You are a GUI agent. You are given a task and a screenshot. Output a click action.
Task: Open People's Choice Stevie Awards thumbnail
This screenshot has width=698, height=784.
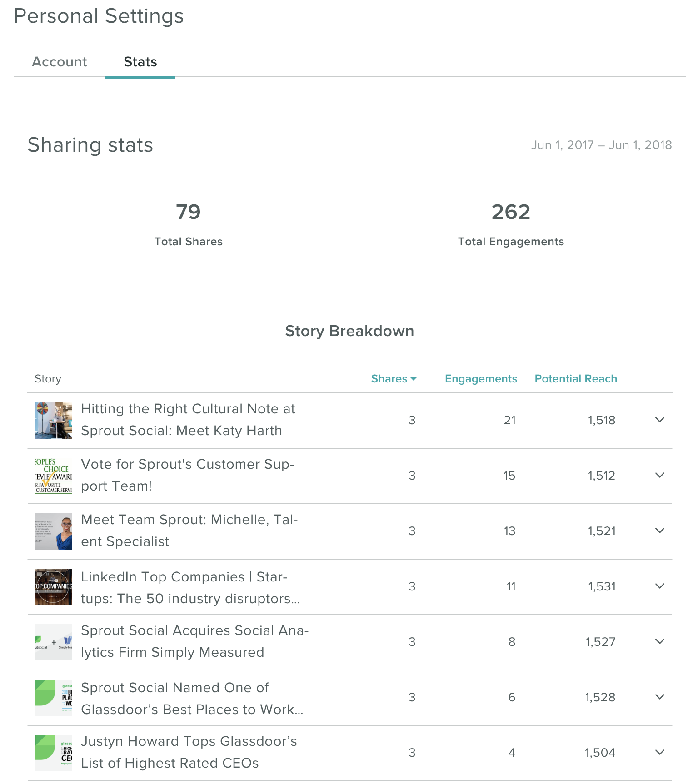(x=54, y=476)
